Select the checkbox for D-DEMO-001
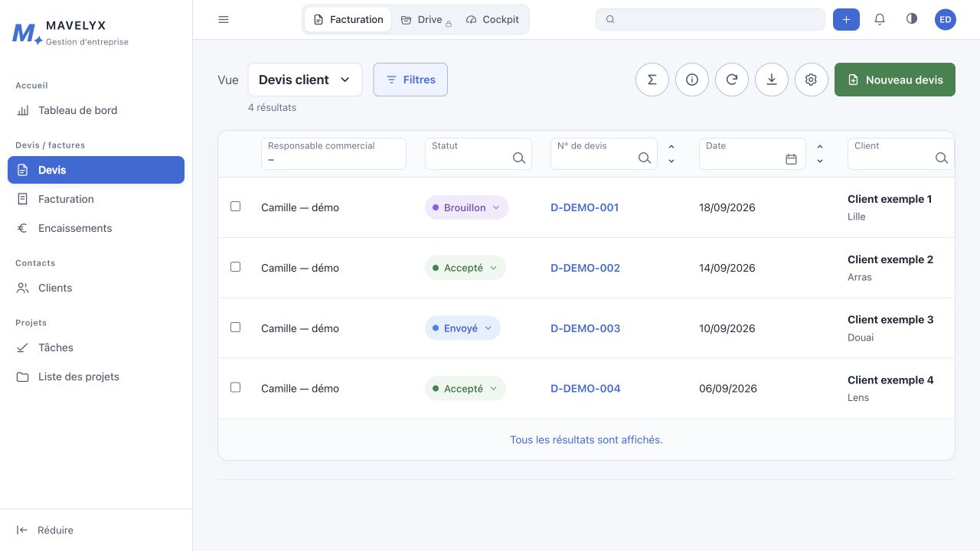This screenshot has height=551, width=980. click(235, 207)
